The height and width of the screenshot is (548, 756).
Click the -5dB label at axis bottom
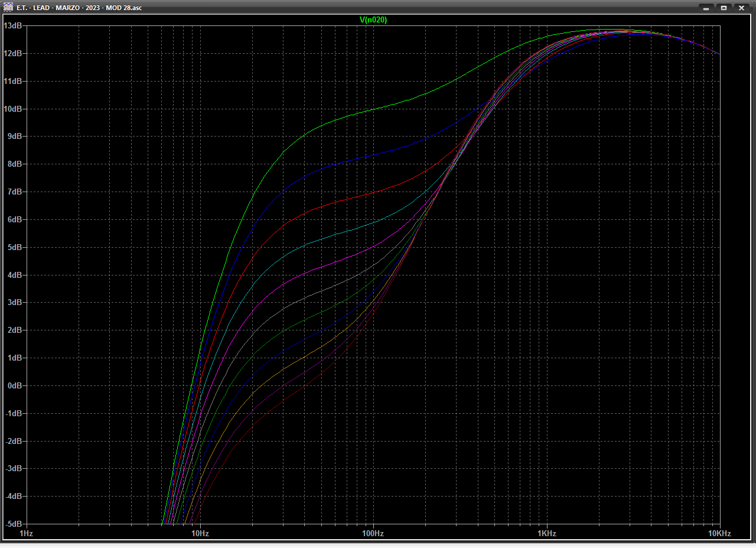pos(13,524)
